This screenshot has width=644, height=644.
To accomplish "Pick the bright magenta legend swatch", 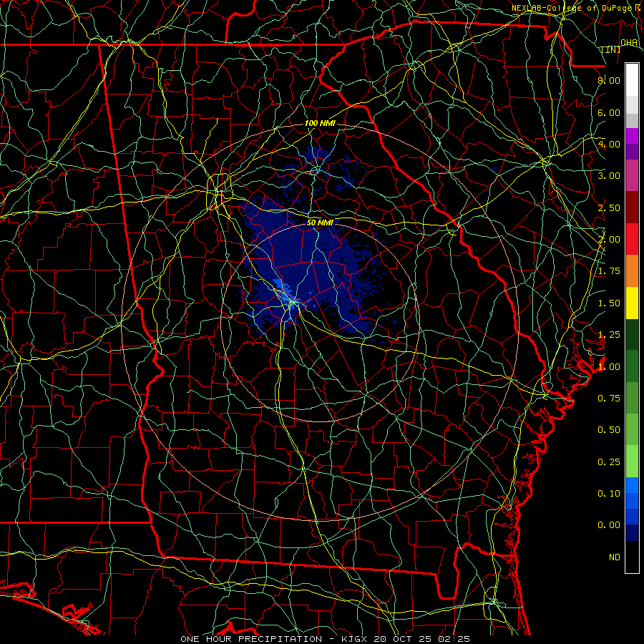I will pyautogui.click(x=632, y=135).
